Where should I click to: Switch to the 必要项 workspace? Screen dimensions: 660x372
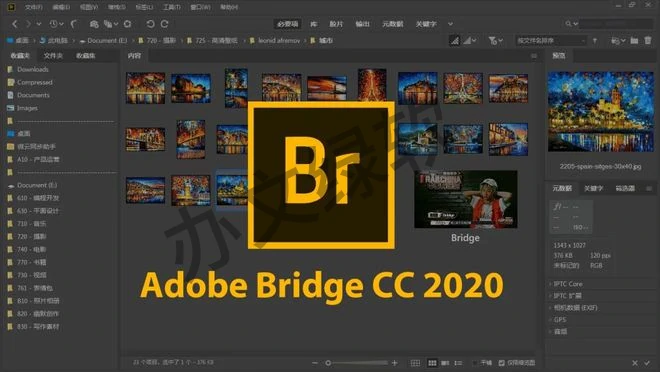(288, 24)
